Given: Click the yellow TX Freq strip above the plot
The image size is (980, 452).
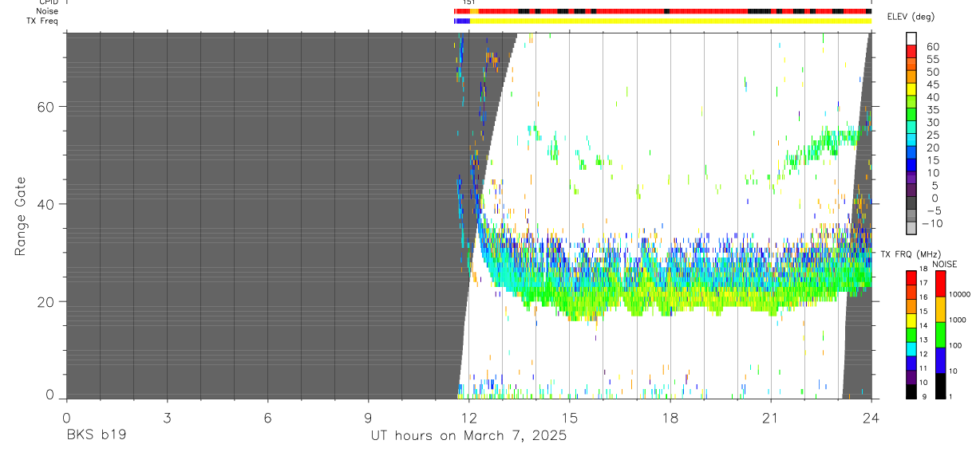Looking at the screenshot, I should click(670, 21).
